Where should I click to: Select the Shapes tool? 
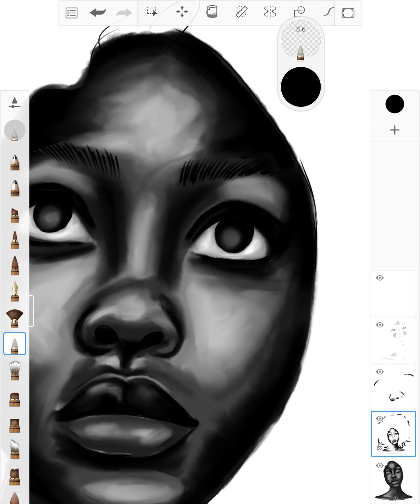pyautogui.click(x=299, y=12)
